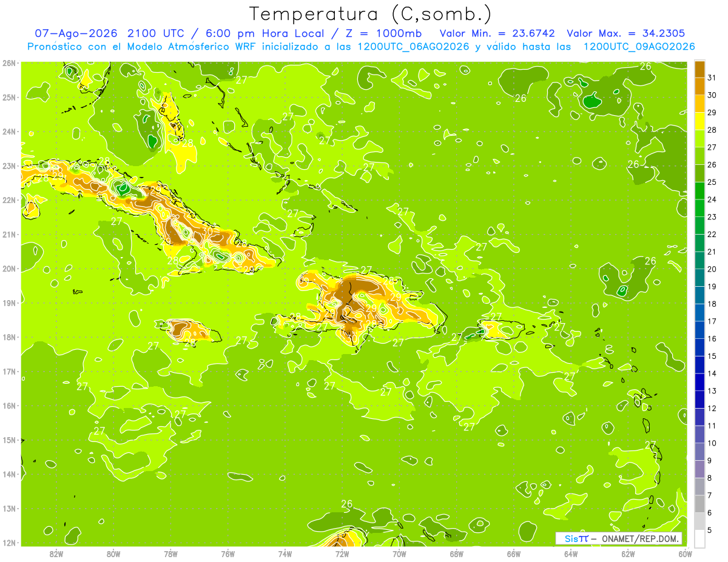Click legend value "14" on color scale
Viewport: 728px width, 562px height.
pyautogui.click(x=712, y=373)
